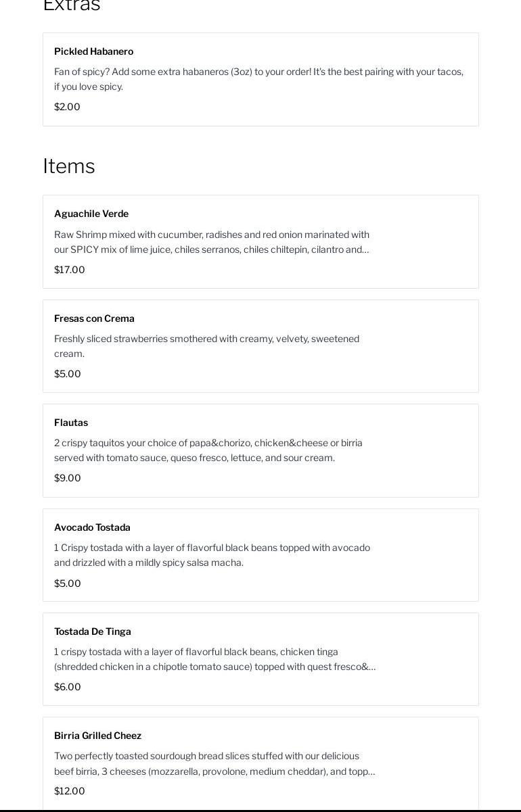Click the Items section heading
This screenshot has height=812, width=521.
pyautogui.click(x=69, y=166)
